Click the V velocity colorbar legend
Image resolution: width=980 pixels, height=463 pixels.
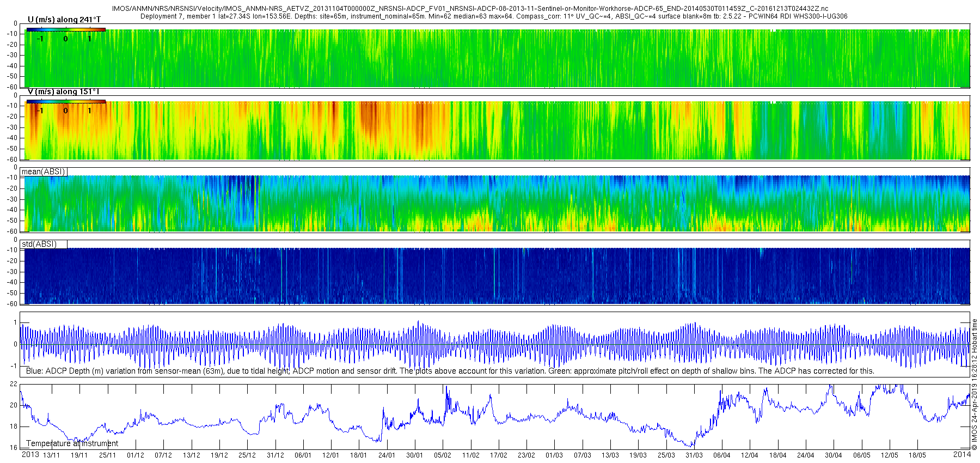coord(66,101)
